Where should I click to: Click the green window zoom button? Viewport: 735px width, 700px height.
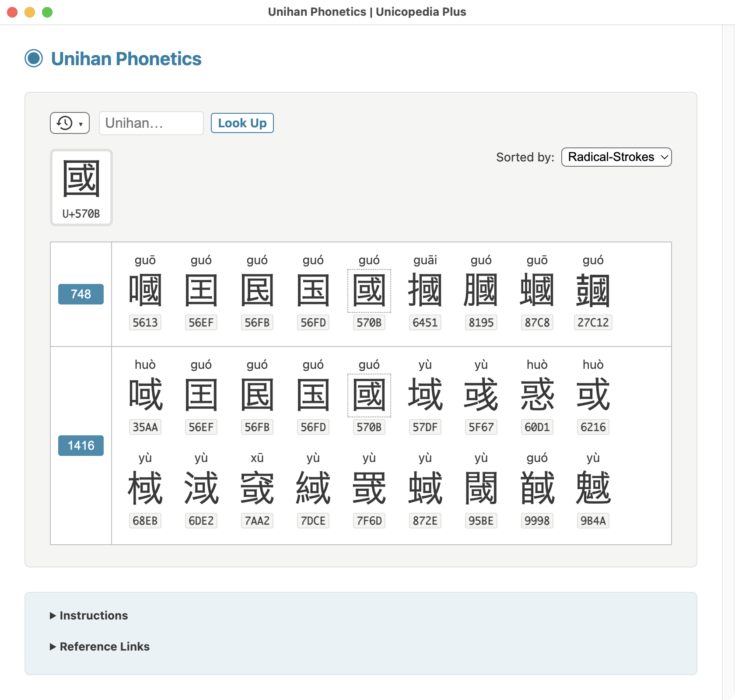[47, 12]
